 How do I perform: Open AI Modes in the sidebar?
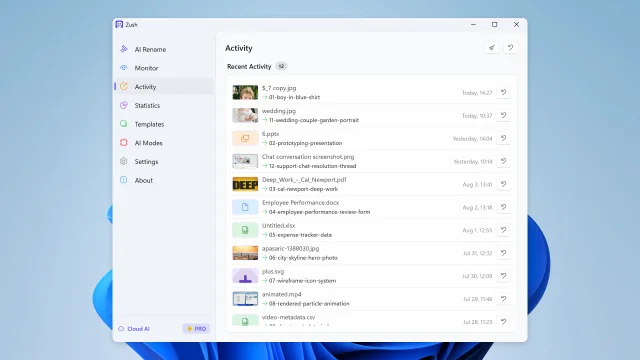click(164, 143)
